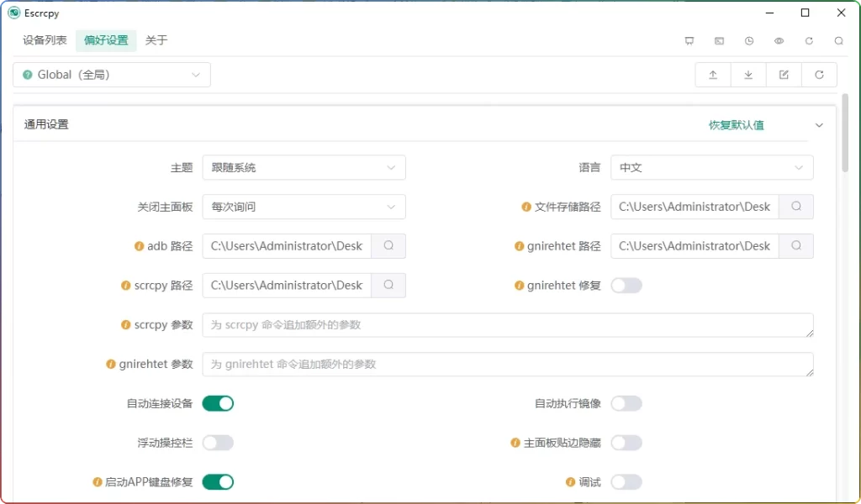The height and width of the screenshot is (504, 861).
Task: Enable 自动执行镜像 toggle
Action: (626, 403)
